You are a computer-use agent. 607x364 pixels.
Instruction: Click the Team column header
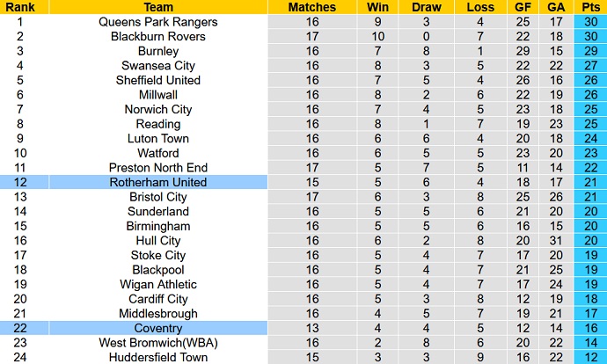point(157,7)
